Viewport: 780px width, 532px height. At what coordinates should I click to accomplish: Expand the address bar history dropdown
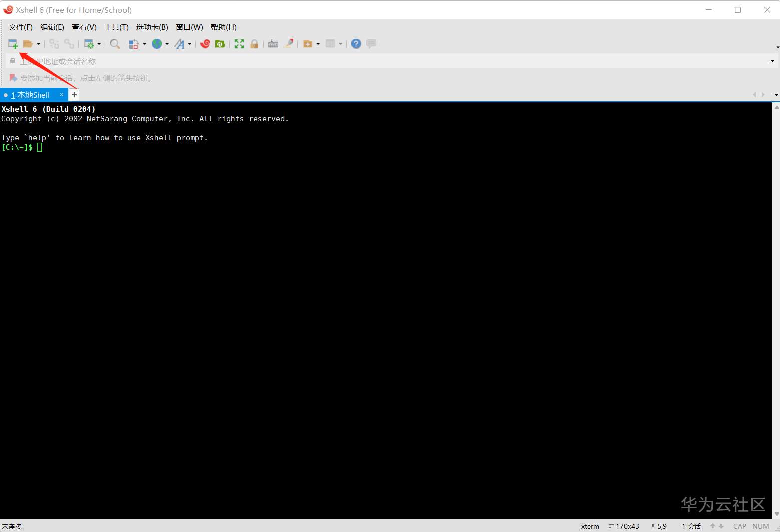[x=772, y=61]
